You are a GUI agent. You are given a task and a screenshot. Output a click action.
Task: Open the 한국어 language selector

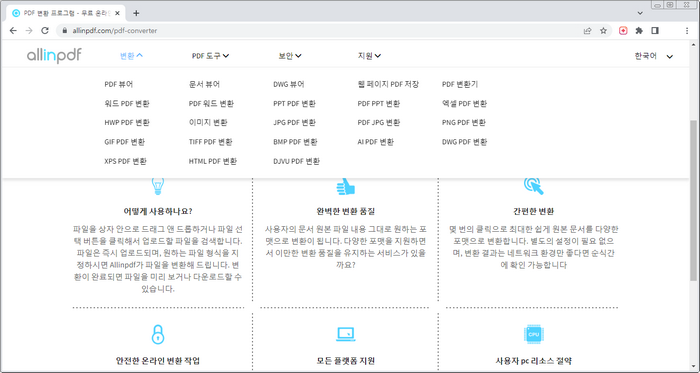click(x=654, y=56)
